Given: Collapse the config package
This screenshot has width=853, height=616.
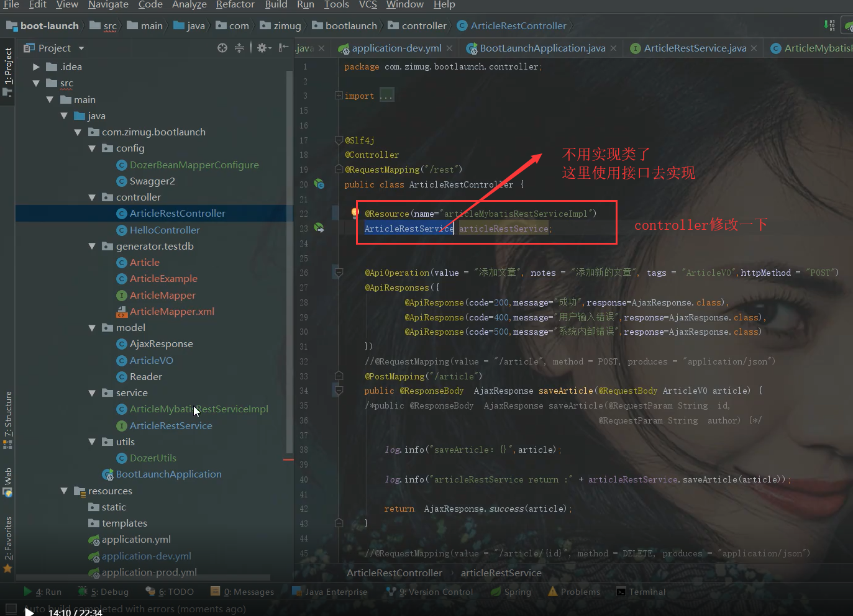Looking at the screenshot, I should tap(92, 148).
